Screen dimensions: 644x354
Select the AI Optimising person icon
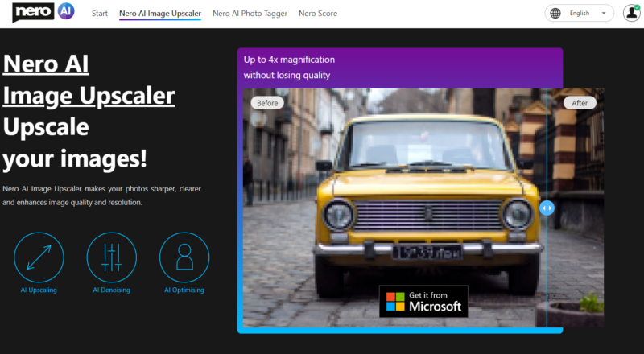click(x=184, y=257)
